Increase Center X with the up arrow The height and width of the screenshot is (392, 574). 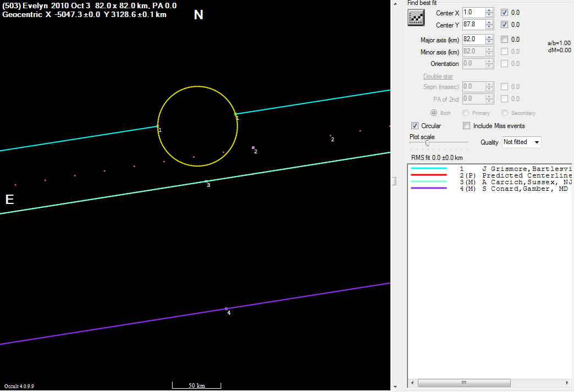(x=489, y=10)
